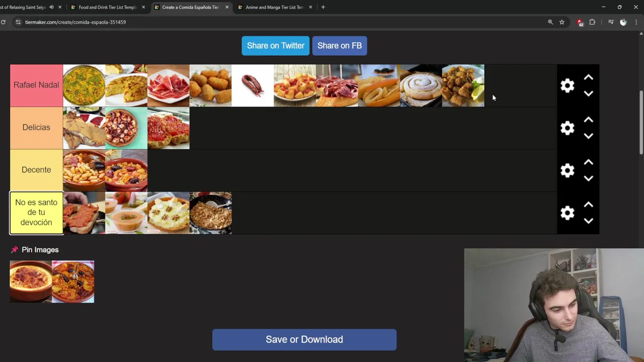Image resolution: width=644 pixels, height=362 pixels.
Task: Select gazpacho image in bottom tier
Action: pyautogui.click(x=126, y=213)
